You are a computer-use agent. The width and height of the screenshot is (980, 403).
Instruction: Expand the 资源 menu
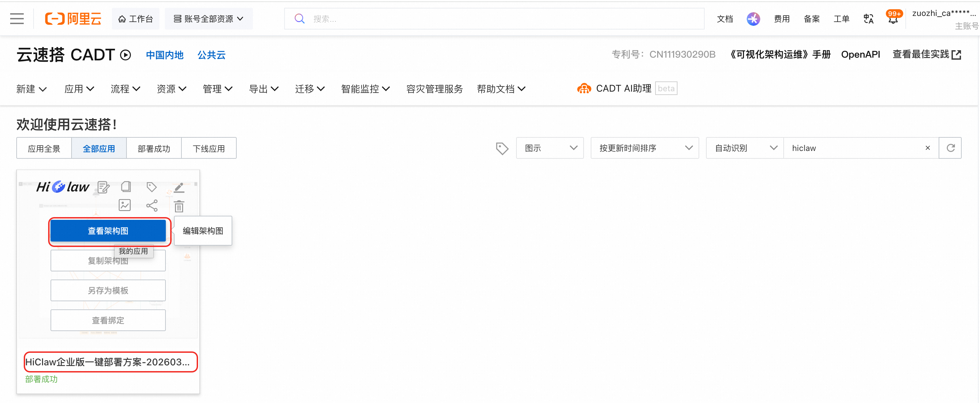click(172, 89)
